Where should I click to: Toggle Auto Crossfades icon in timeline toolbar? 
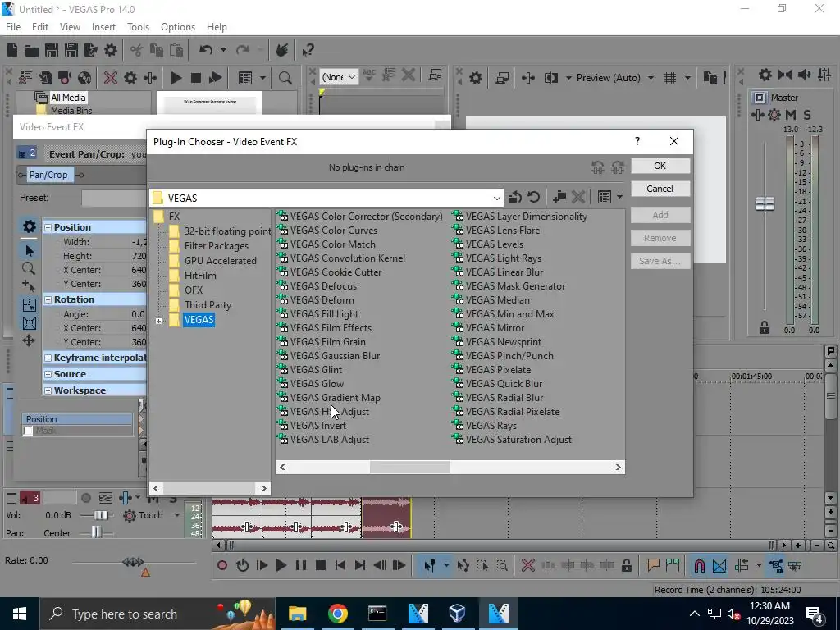pos(719,565)
